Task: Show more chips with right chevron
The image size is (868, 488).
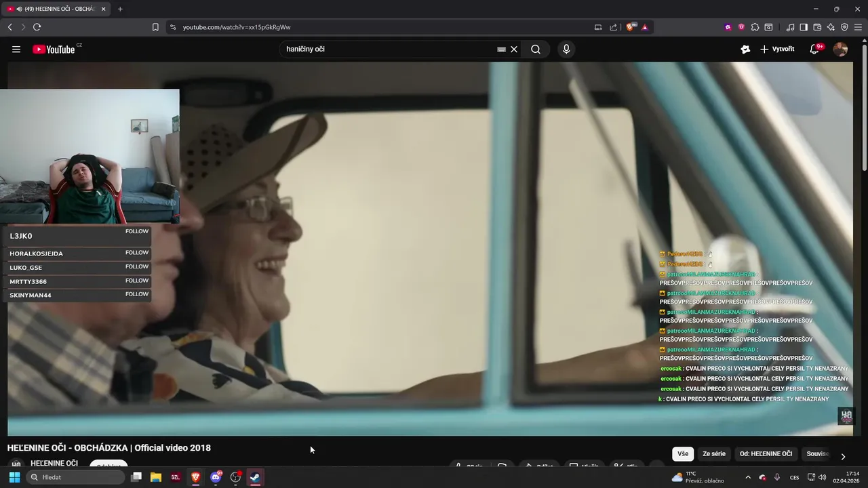Action: (843, 456)
